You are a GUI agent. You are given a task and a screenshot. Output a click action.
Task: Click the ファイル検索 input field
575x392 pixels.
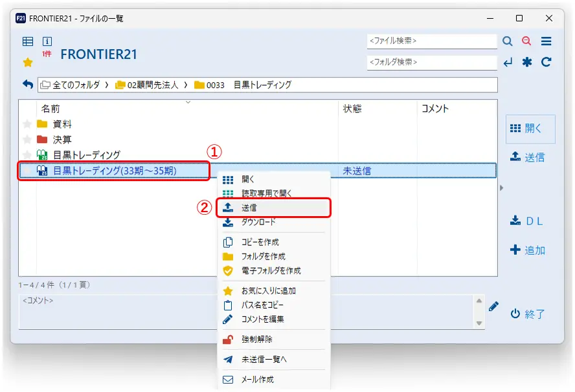[431, 41]
